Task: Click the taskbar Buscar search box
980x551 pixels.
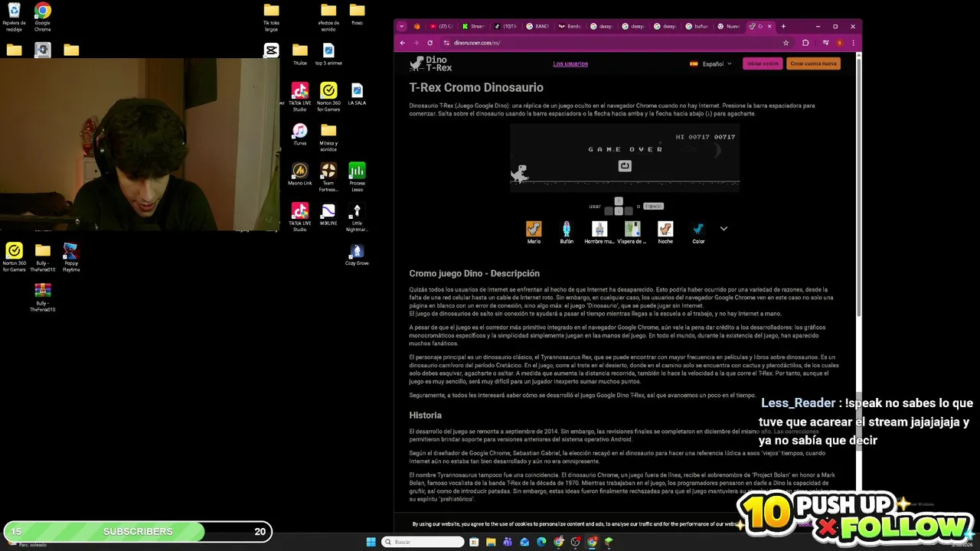Action: pos(423,542)
